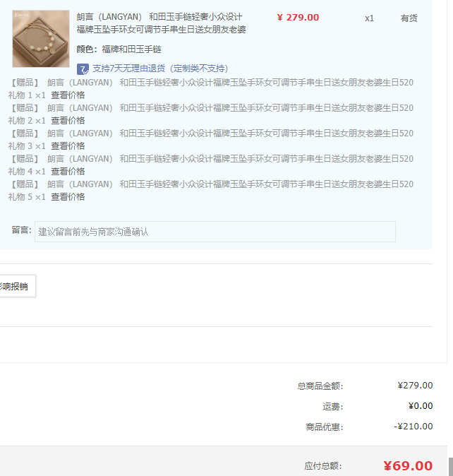Click 支持7天无理由退货 policy text
This screenshot has height=476, width=453.
pos(160,69)
